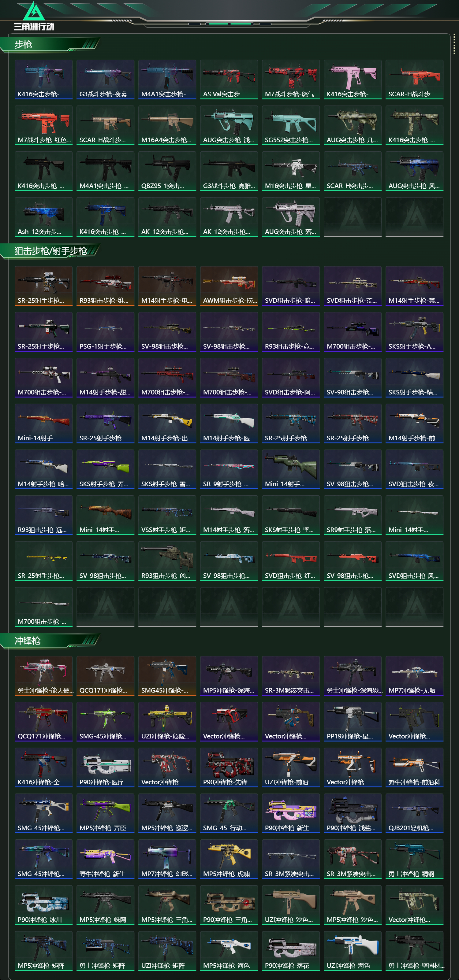Open the 狙击步枪/射手步枪 category header
459x980 pixels.
click(x=50, y=251)
